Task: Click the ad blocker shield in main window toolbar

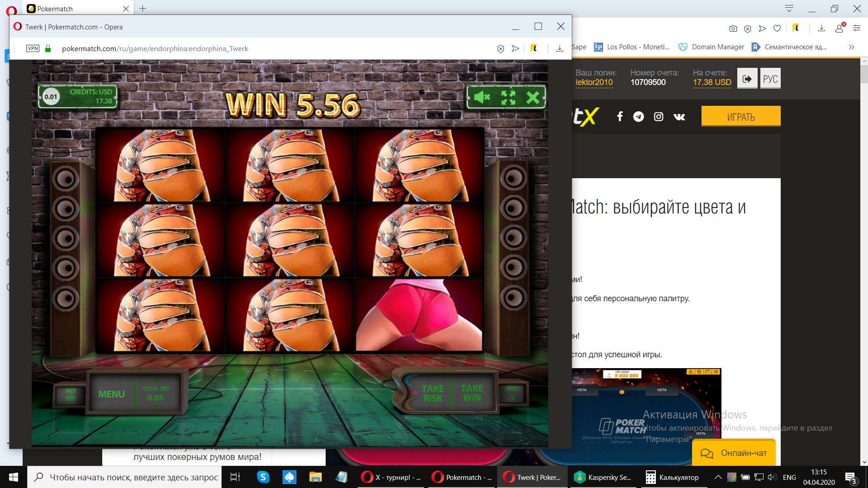Action: [748, 28]
